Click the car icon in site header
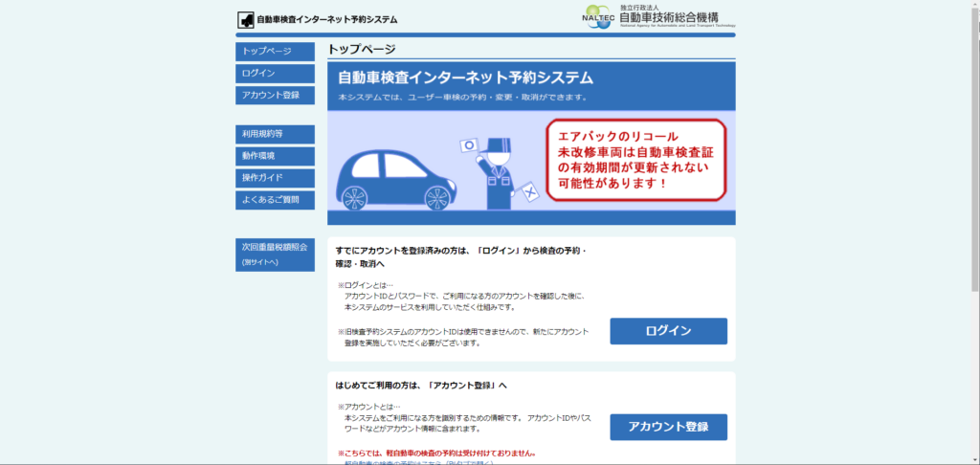 coord(246,19)
